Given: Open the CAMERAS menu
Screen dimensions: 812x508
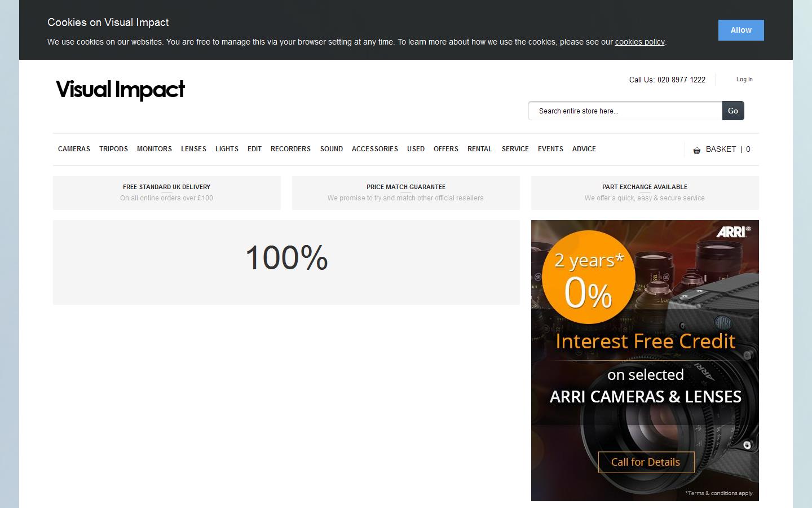Looking at the screenshot, I should (x=73, y=149).
